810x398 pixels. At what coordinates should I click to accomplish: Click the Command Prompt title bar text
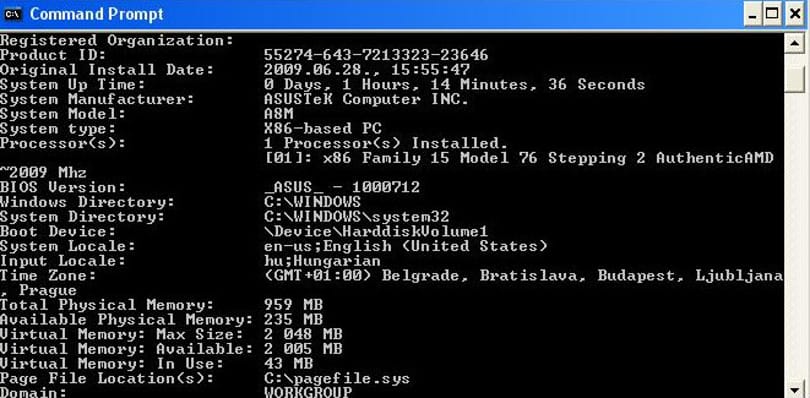[97, 14]
